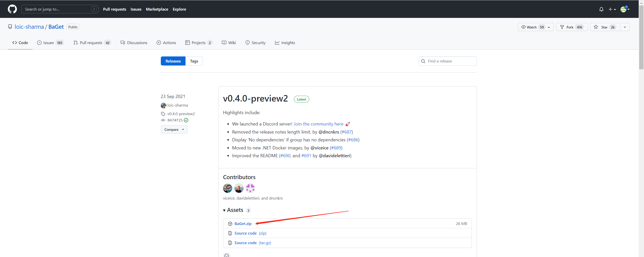This screenshot has height=257, width=644.
Task: Download Source code (tar.gz)
Action: [x=253, y=243]
